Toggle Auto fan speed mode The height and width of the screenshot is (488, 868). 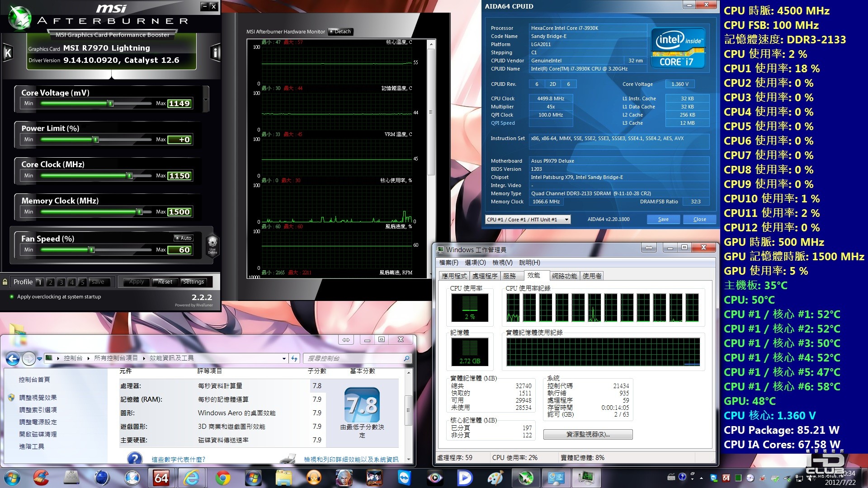coord(184,238)
